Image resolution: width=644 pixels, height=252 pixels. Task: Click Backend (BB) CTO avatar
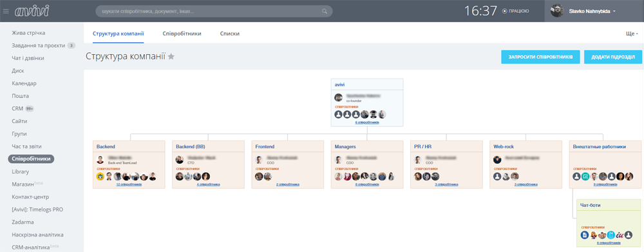pos(180,160)
